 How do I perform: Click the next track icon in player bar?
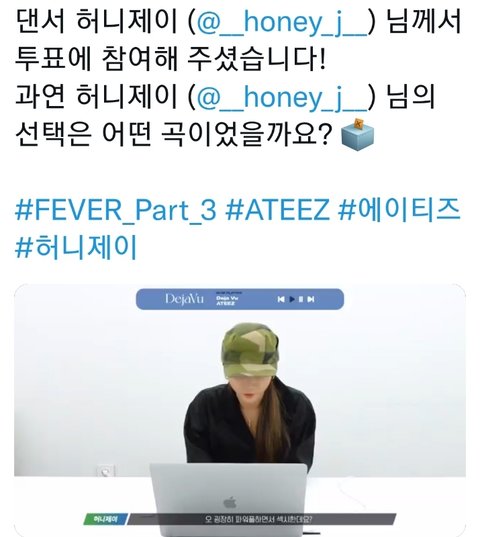(x=311, y=299)
